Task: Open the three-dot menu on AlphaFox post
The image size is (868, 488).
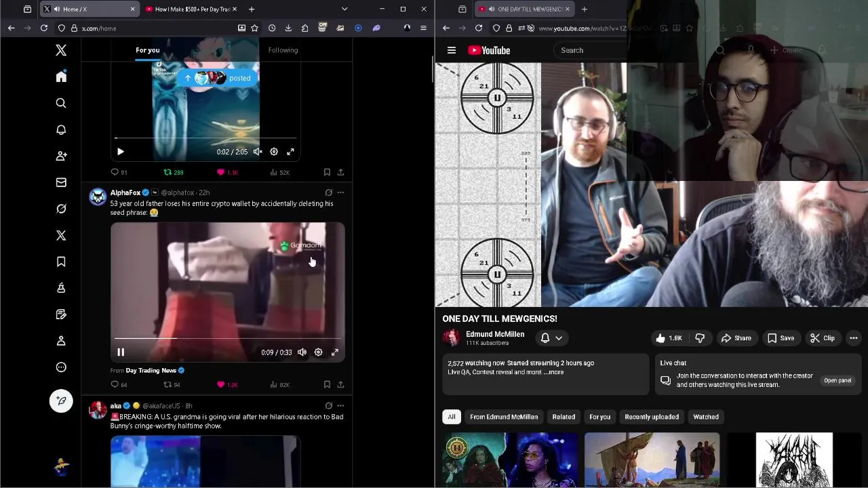Action: click(340, 192)
